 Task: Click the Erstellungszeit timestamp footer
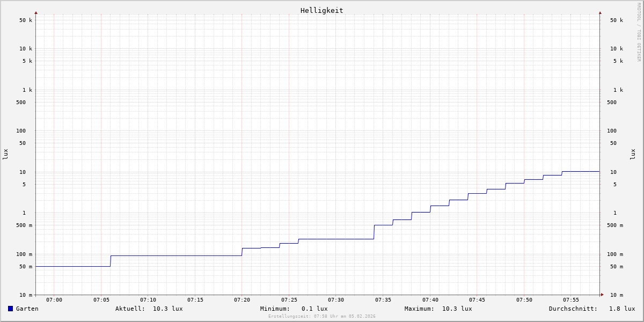(x=321, y=317)
